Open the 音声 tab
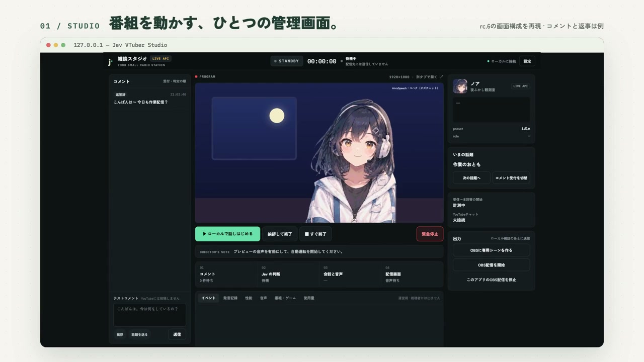The width and height of the screenshot is (644, 362). point(263,298)
